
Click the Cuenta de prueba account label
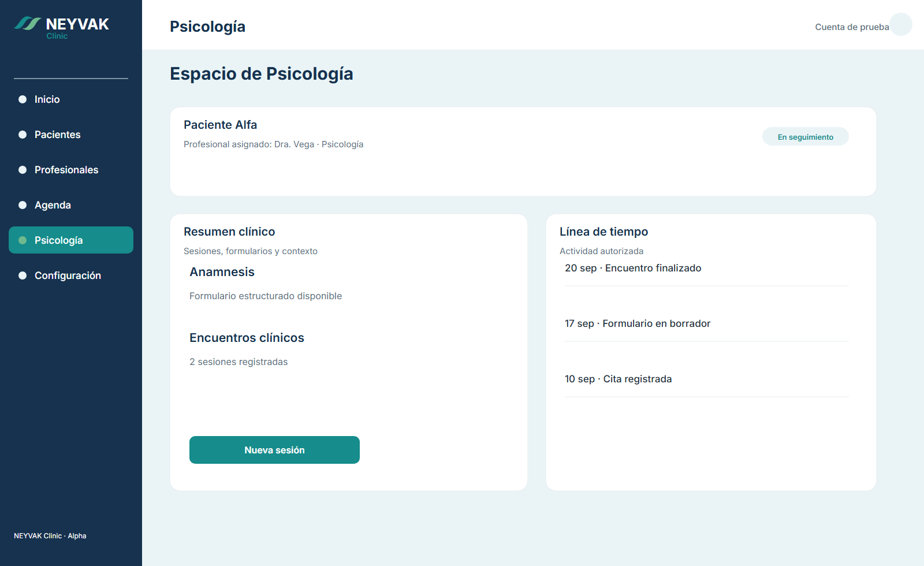pos(852,27)
